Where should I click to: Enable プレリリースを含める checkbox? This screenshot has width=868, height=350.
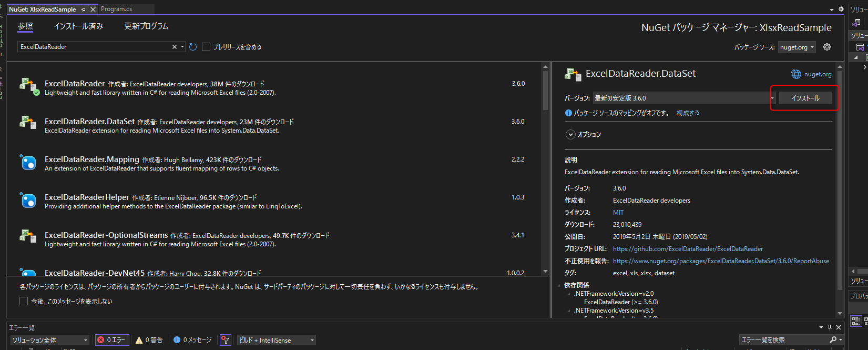pyautogui.click(x=206, y=47)
